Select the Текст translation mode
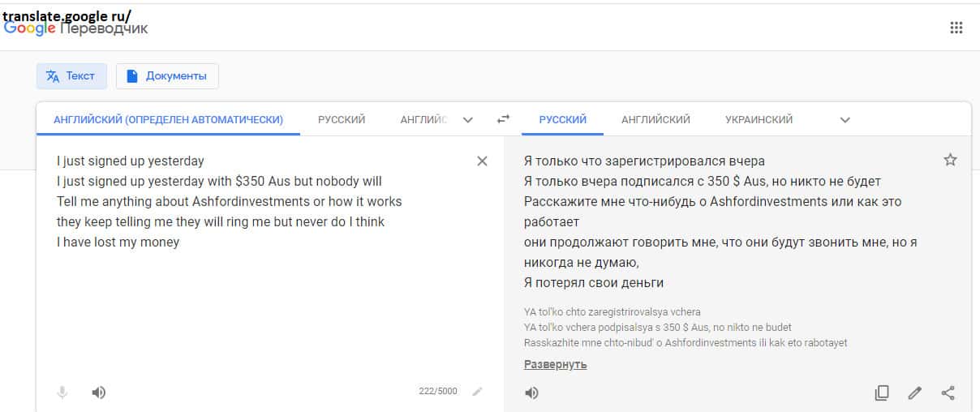Viewport: 980px width, 412px height. click(71, 76)
